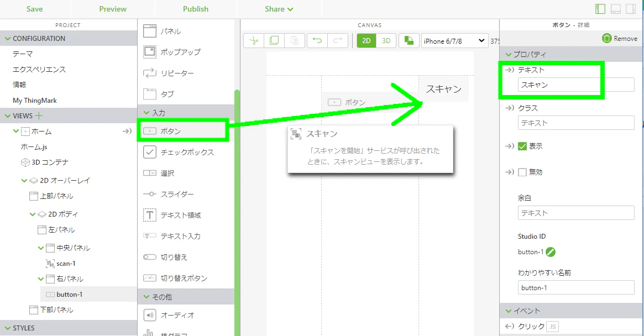Image resolution: width=644 pixels, height=336 pixels.
Task: Open the JS editor for クリック event
Action: (552, 327)
